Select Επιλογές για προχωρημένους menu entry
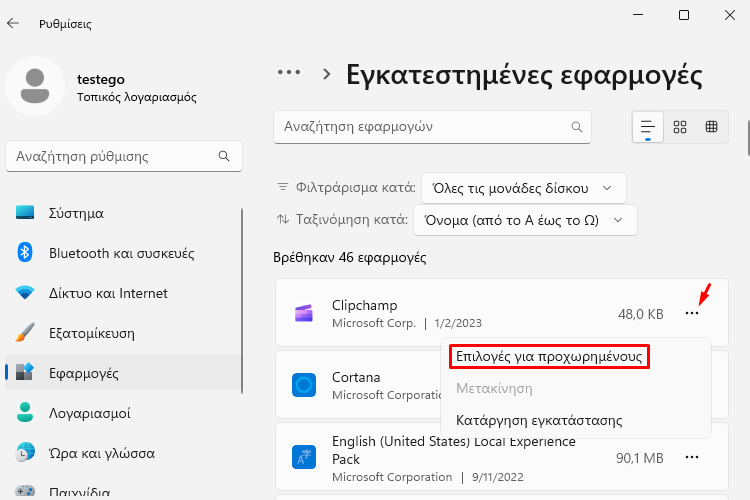750x500 pixels. (x=549, y=357)
